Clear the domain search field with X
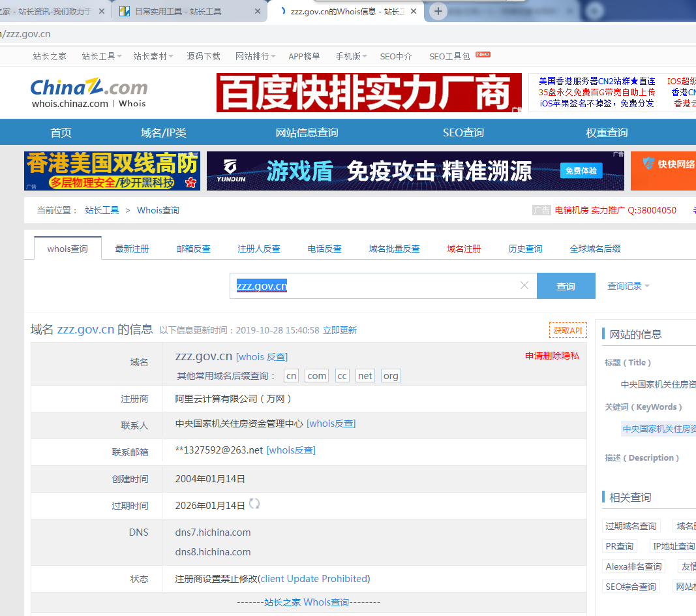Image resolution: width=696 pixels, height=616 pixels. [x=524, y=285]
